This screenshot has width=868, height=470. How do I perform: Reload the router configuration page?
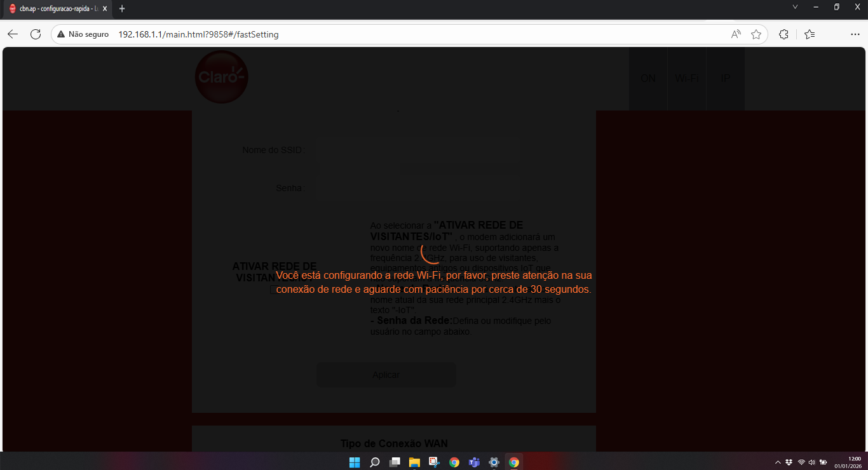[36, 34]
